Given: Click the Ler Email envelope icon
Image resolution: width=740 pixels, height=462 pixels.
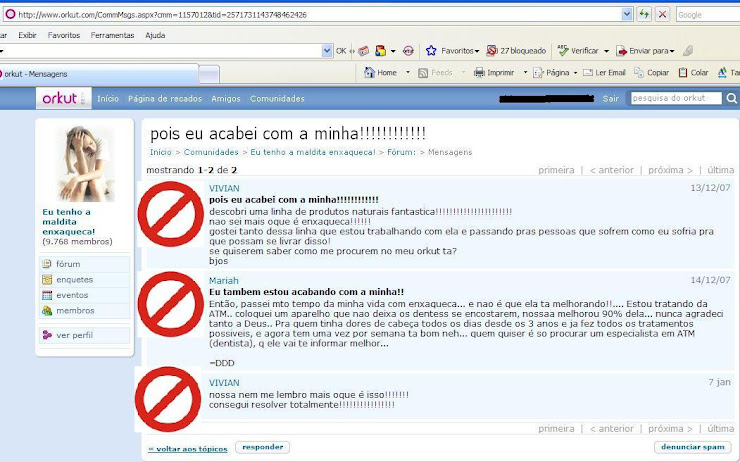Looking at the screenshot, I should click(588, 73).
